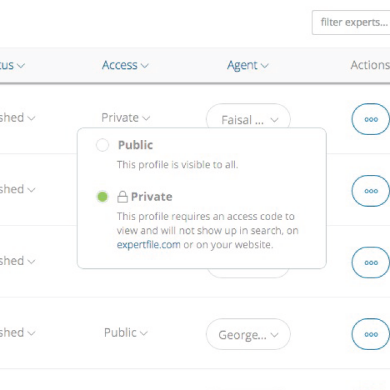Click the 'This profile is visible to all.' text
Viewport: 390px width, 390px height.
(177, 165)
